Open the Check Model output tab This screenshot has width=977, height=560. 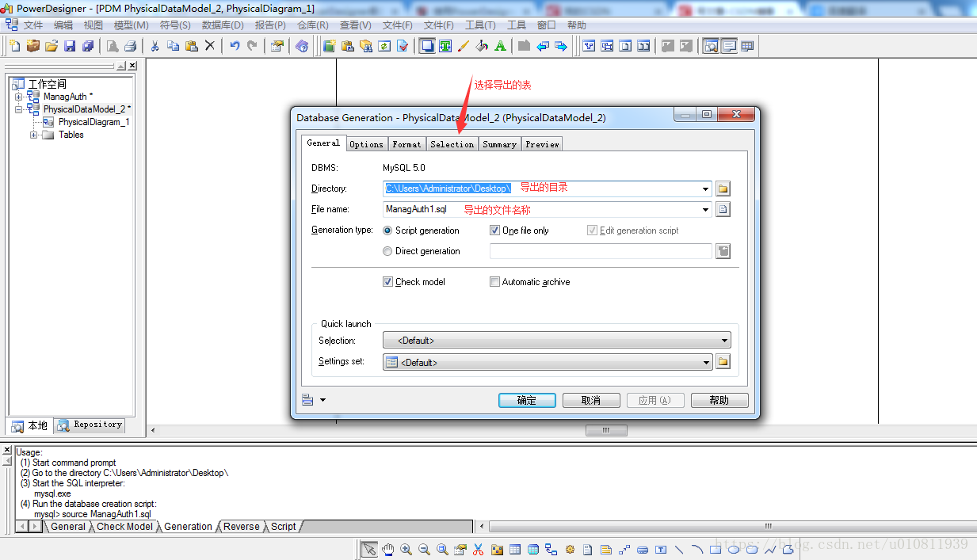click(124, 526)
